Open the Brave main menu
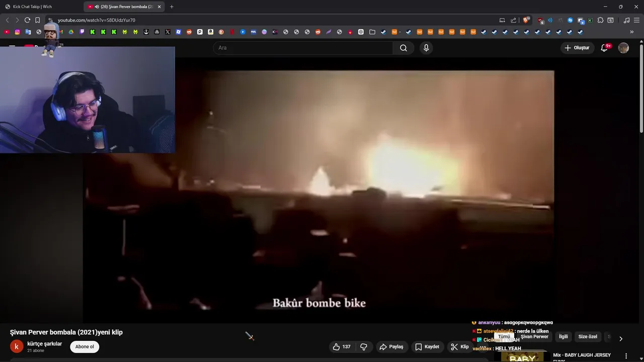The image size is (644, 362). [x=636, y=20]
